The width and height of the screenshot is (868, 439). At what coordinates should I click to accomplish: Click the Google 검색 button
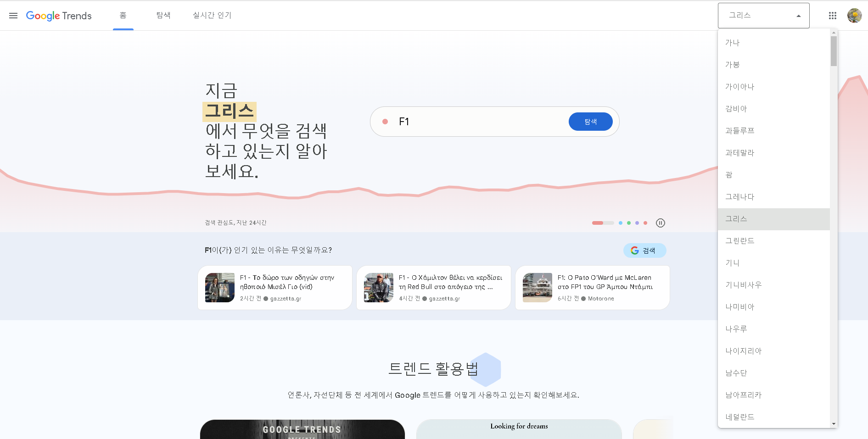pyautogui.click(x=644, y=250)
